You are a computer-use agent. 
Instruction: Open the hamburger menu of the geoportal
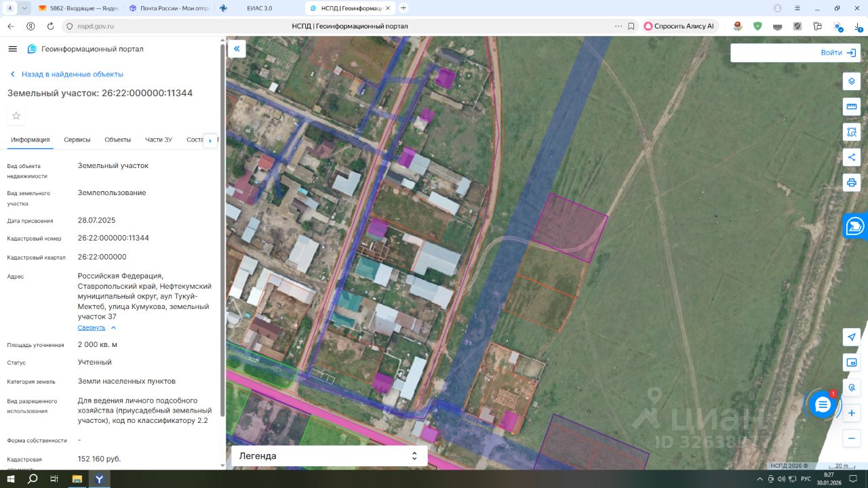coord(12,49)
